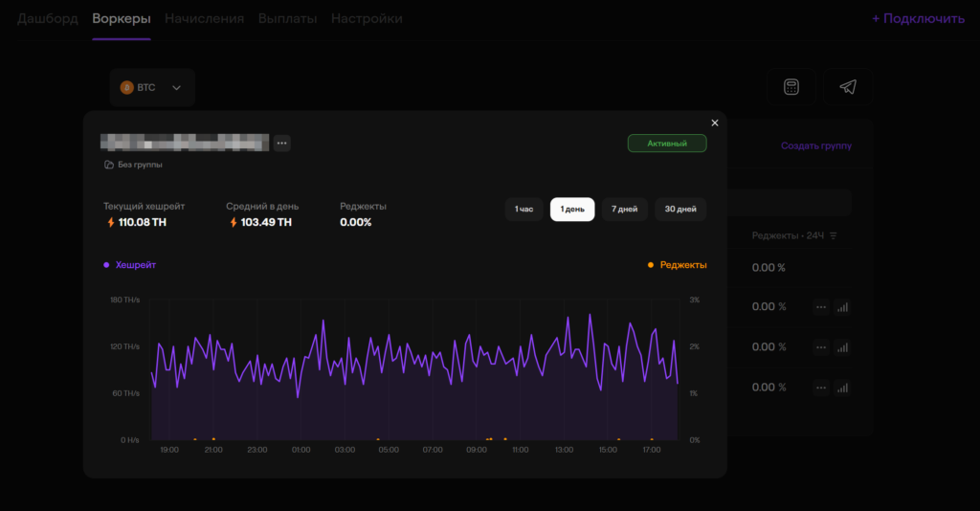This screenshot has height=511, width=980.
Task: Switch to the Дашборд tab
Action: (x=47, y=19)
